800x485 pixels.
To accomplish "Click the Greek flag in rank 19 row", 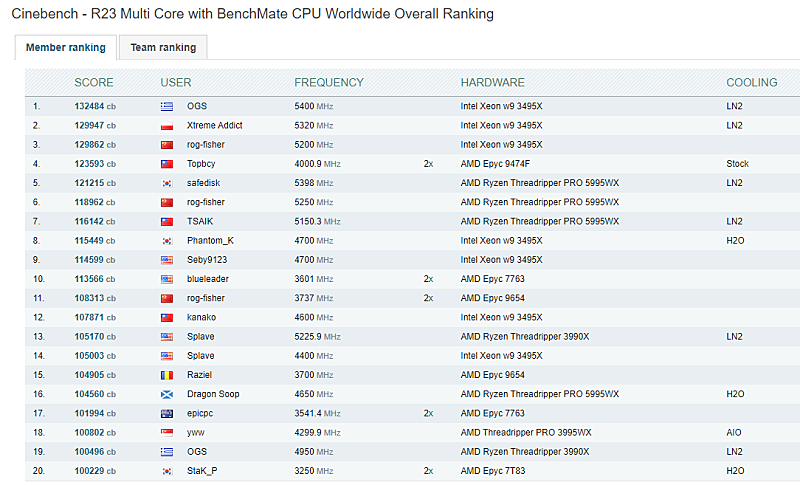I will (167, 452).
